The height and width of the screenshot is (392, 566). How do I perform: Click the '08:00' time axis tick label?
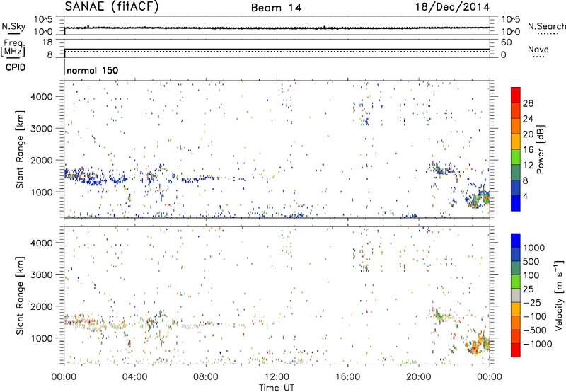[x=205, y=377]
